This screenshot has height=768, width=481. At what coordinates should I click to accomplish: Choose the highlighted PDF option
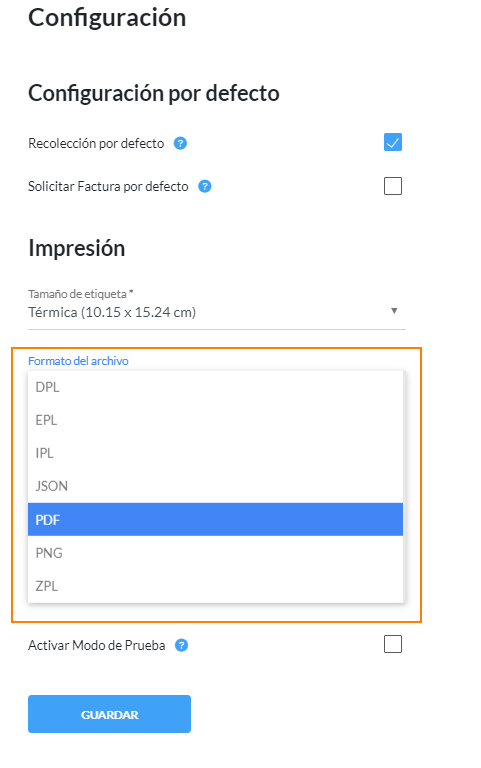point(216,520)
